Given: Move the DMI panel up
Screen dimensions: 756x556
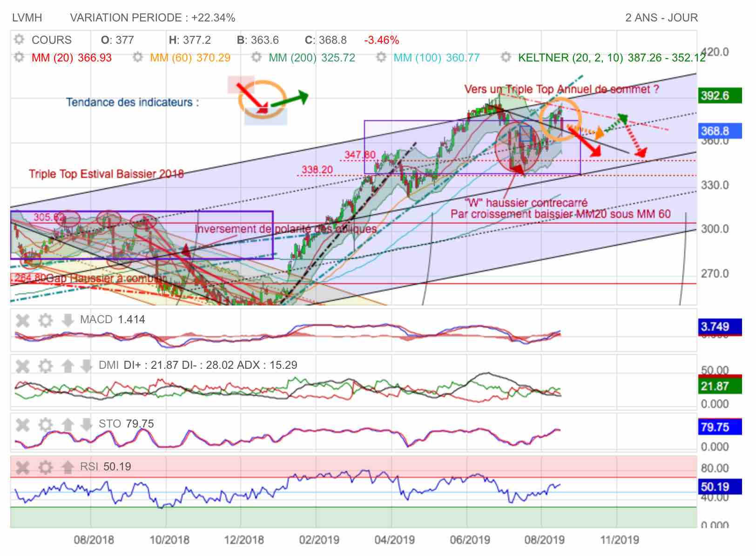Looking at the screenshot, I should (67, 366).
